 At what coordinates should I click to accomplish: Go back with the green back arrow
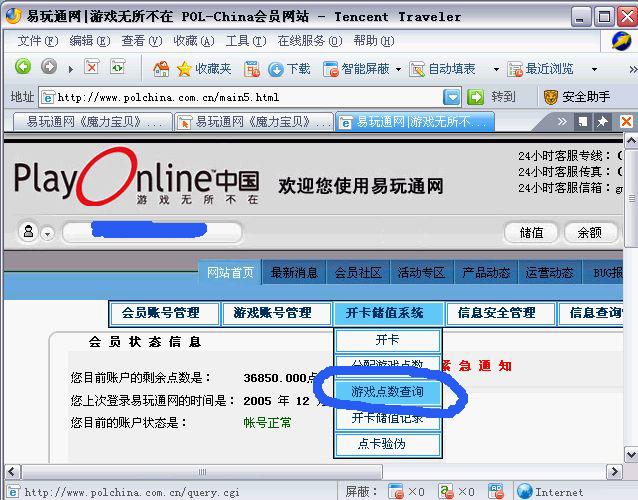tap(23, 66)
